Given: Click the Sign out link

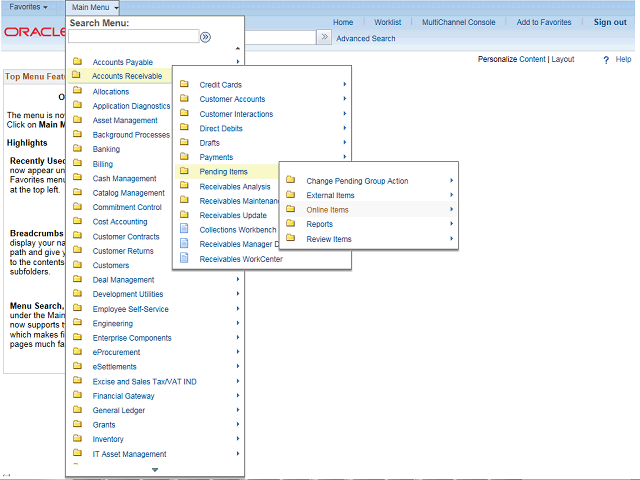Looking at the screenshot, I should pyautogui.click(x=610, y=22).
